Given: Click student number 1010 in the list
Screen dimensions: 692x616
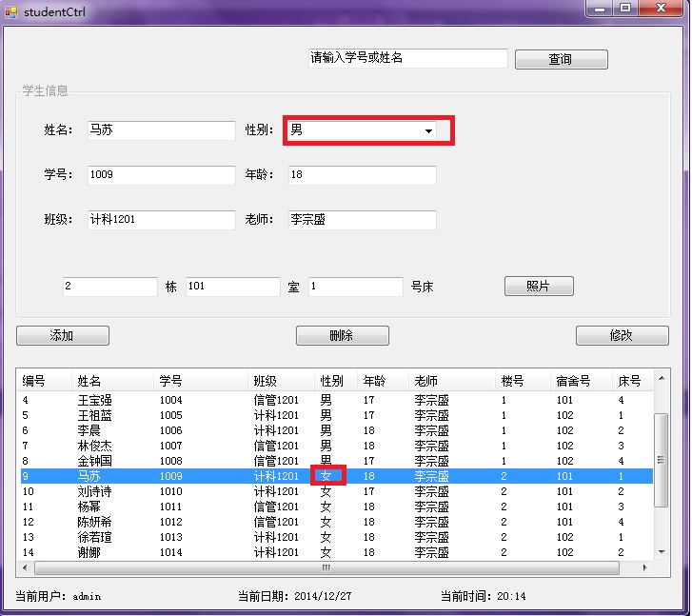Looking at the screenshot, I should [x=170, y=491].
